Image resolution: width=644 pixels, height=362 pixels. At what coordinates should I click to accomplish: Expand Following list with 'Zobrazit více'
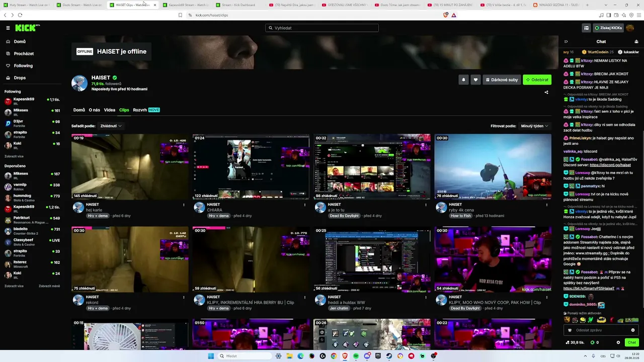pos(14,156)
